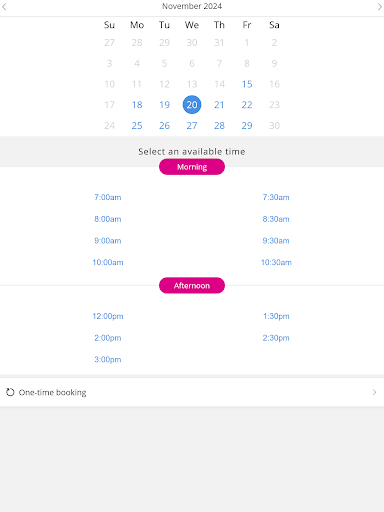Expand One-time booking options chevron

(374, 392)
